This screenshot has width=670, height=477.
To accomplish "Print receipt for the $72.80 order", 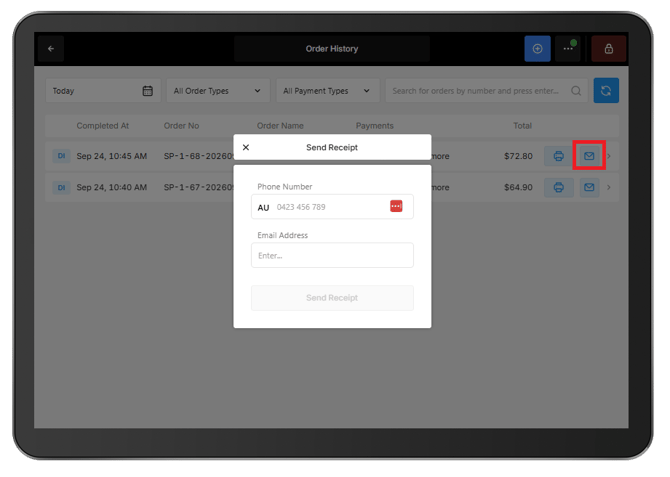I will click(x=558, y=156).
